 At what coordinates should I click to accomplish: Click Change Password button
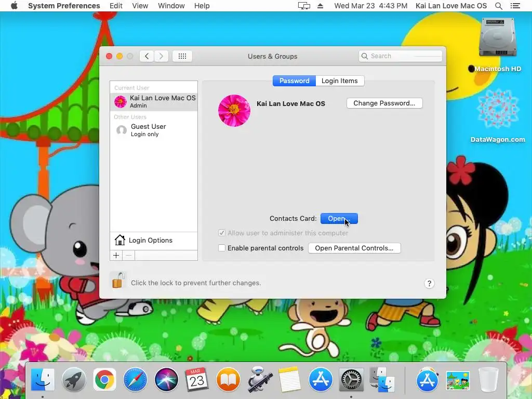pos(384,103)
